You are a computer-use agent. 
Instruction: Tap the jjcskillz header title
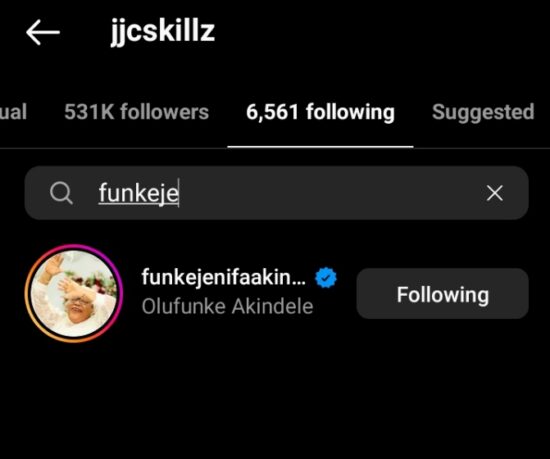[x=163, y=32]
